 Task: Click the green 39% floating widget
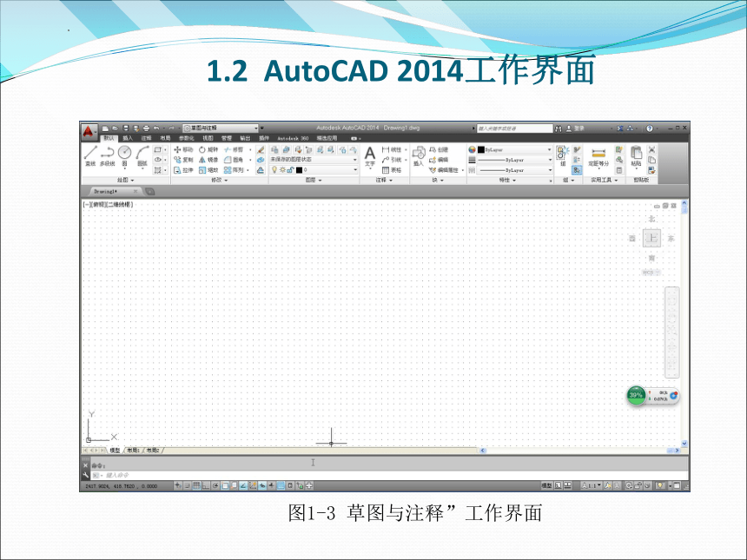(x=636, y=395)
